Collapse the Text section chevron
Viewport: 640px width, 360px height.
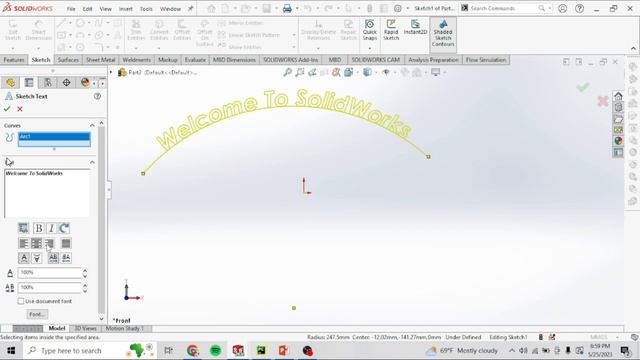pyautogui.click(x=92, y=162)
